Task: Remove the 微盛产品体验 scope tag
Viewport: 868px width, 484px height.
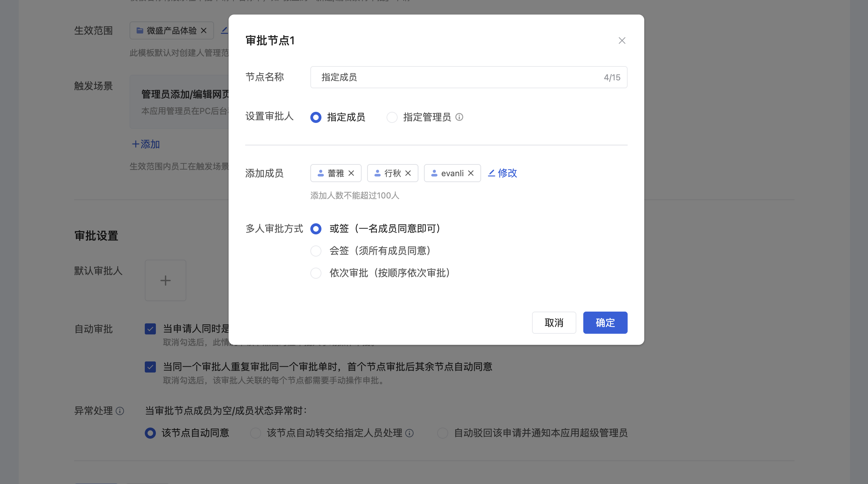Action: (x=204, y=30)
